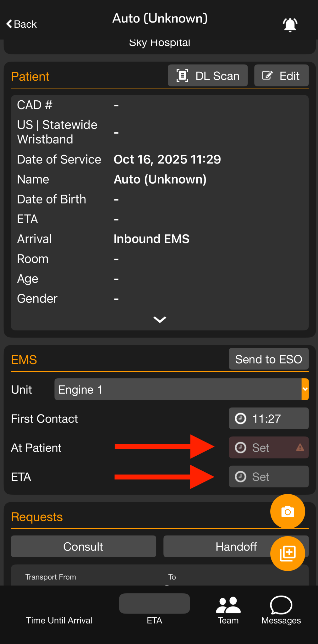
Task: Set the EMS ETA time
Action: coord(268,477)
